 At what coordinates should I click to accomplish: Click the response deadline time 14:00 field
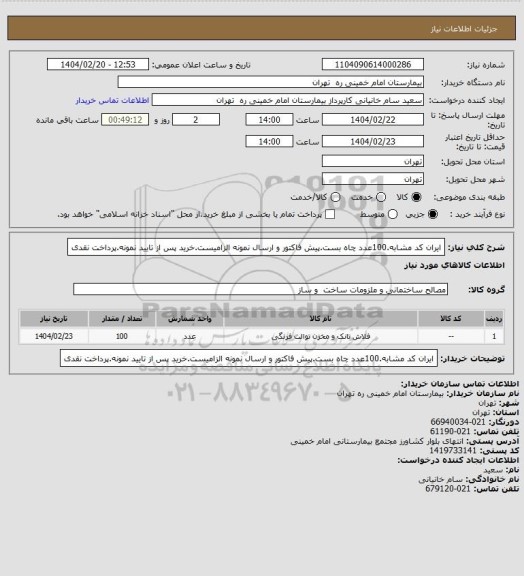point(269,120)
